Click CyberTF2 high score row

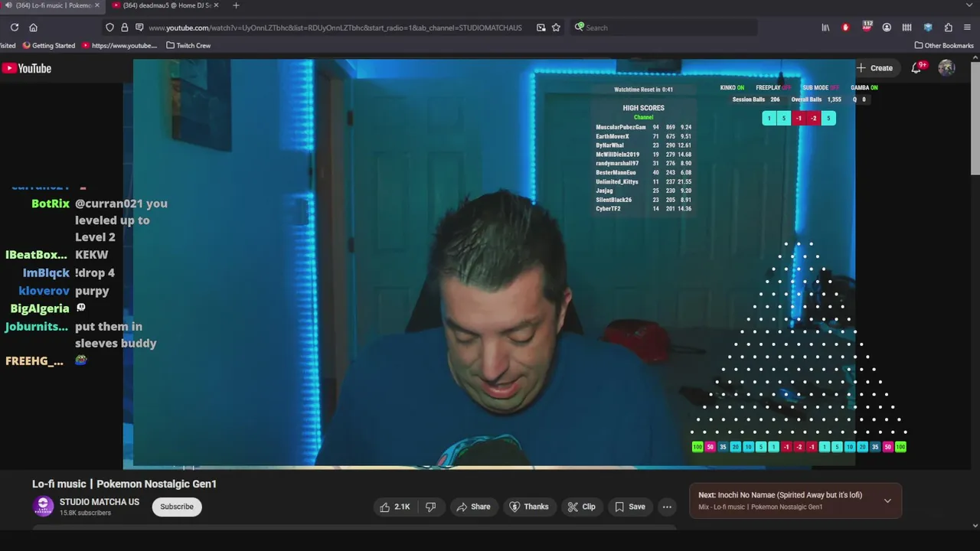pyautogui.click(x=643, y=209)
